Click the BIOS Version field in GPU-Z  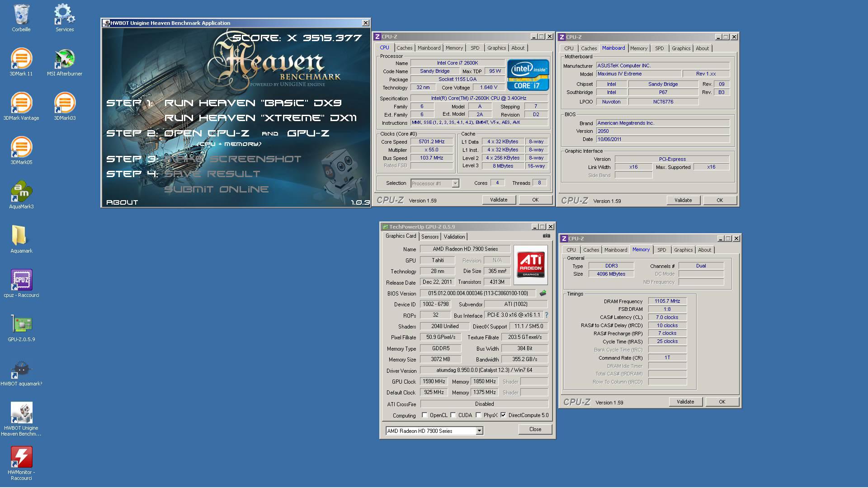click(478, 293)
